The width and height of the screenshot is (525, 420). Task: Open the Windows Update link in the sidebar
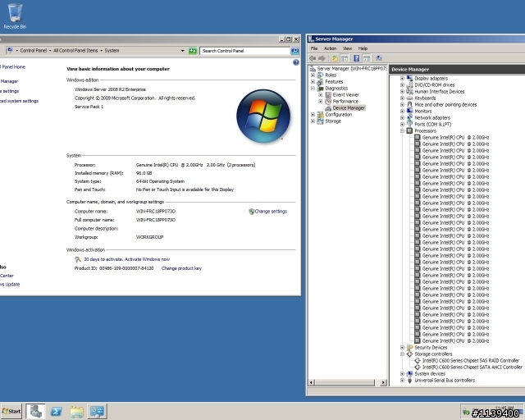tap(10, 285)
